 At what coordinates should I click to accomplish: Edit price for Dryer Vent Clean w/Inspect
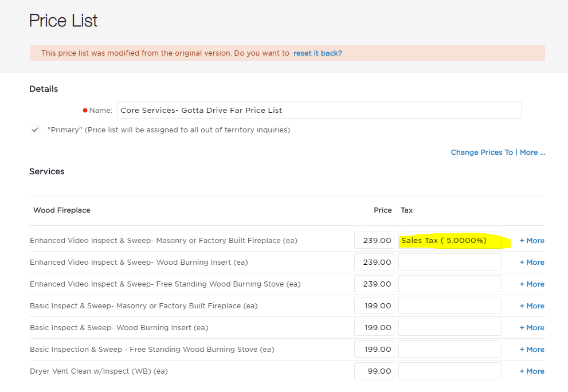pos(374,371)
